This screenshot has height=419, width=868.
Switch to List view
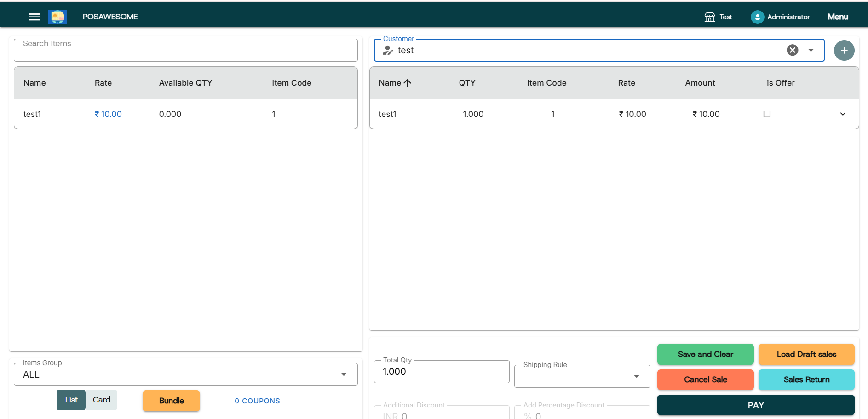[x=71, y=400]
